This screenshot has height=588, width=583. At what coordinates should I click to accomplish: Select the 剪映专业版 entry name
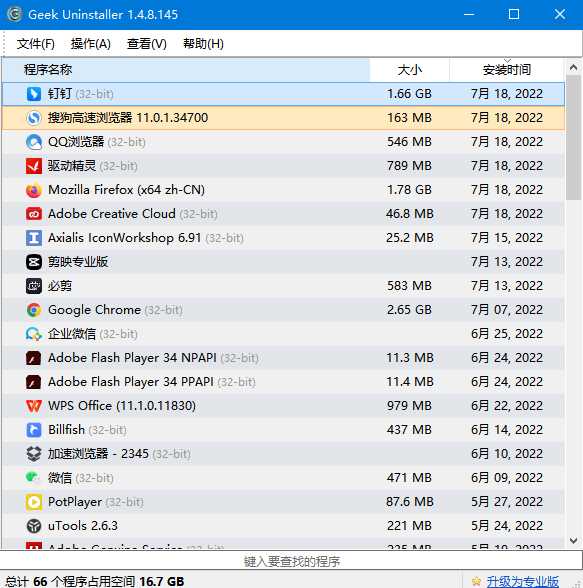click(x=78, y=262)
